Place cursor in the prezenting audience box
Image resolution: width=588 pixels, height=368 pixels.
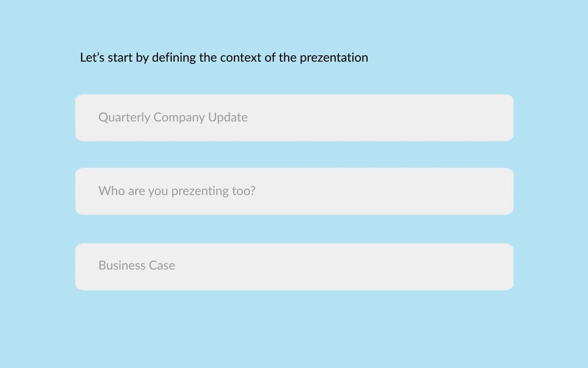click(x=295, y=192)
